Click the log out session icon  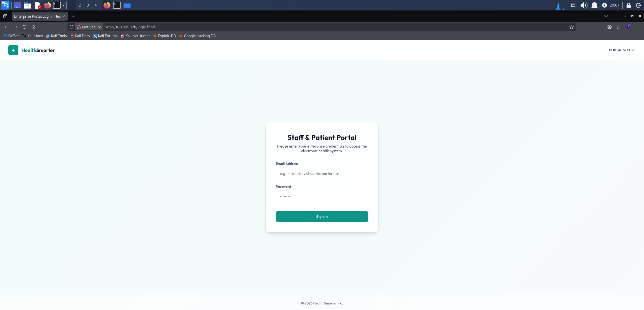click(x=638, y=5)
